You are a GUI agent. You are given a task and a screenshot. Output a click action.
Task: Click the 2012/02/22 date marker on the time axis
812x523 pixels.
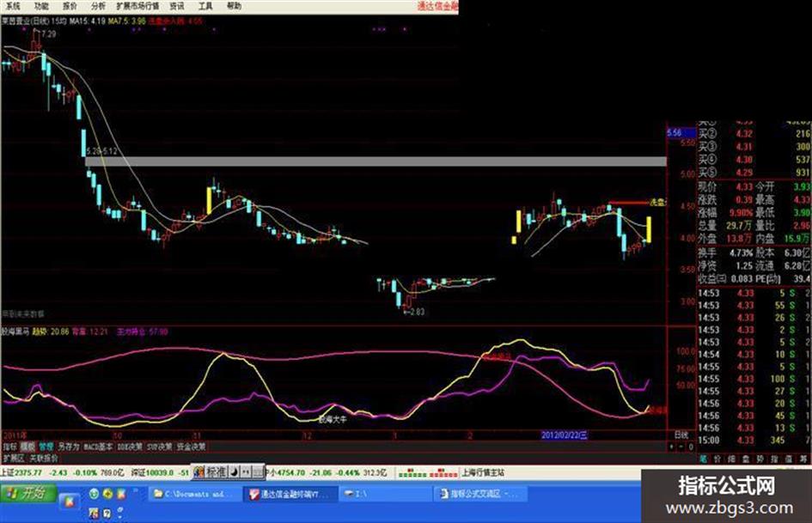click(x=565, y=435)
